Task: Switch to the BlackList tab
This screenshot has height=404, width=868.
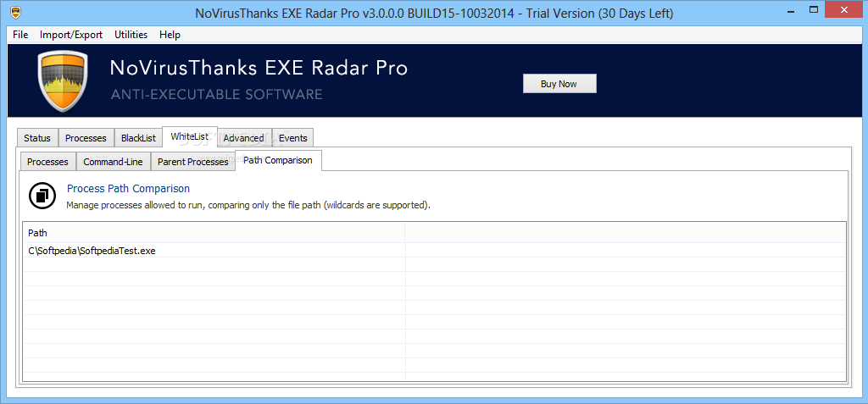Action: pyautogui.click(x=138, y=138)
